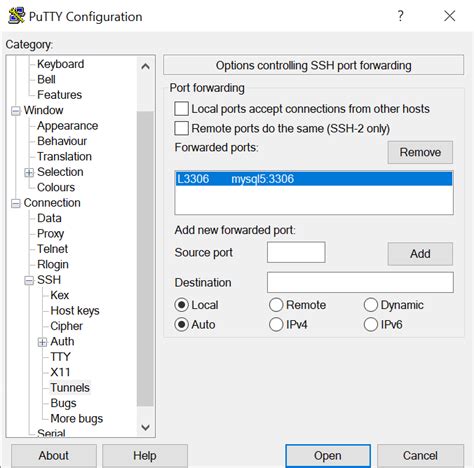
Task: Select the Window category
Action: point(43,110)
